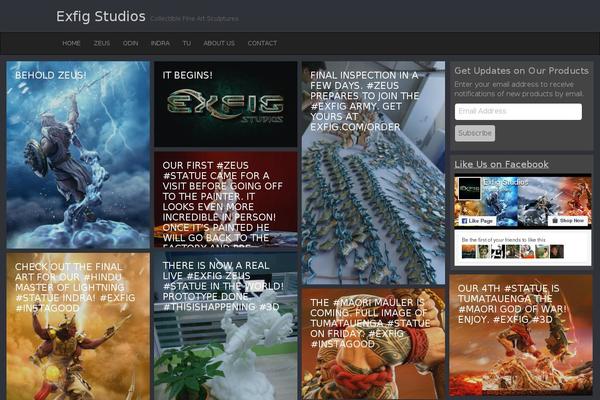This screenshot has width=600, height=400.
Task: Click the last Facebook friend avatar
Action: tap(557, 251)
